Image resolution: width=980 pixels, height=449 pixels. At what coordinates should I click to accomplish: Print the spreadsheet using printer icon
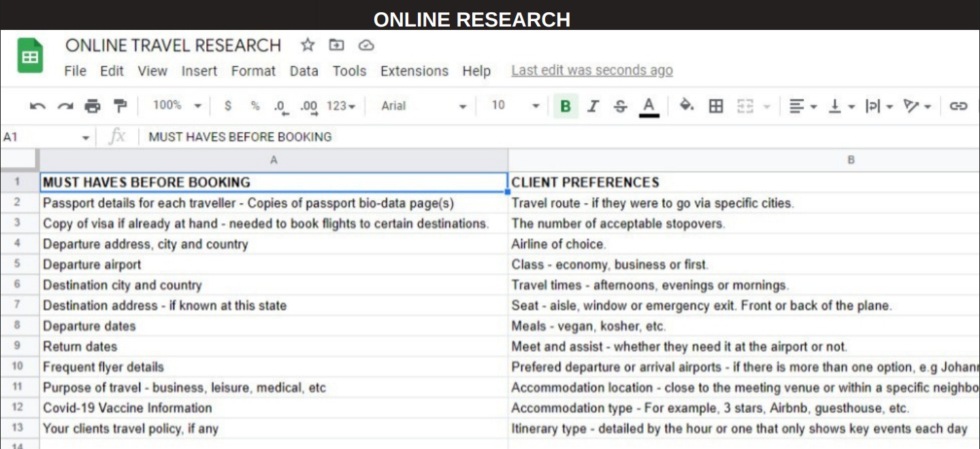click(x=93, y=106)
